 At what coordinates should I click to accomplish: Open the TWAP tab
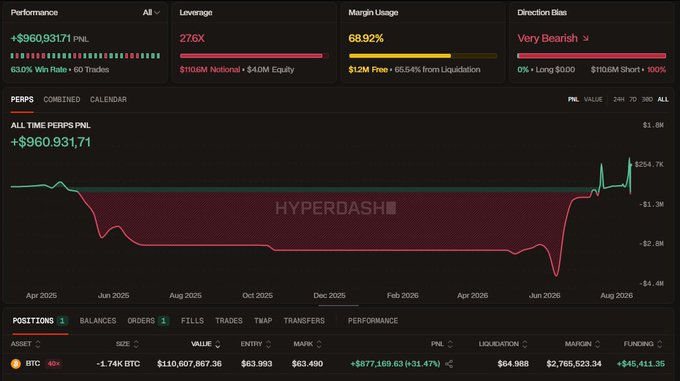[263, 321]
